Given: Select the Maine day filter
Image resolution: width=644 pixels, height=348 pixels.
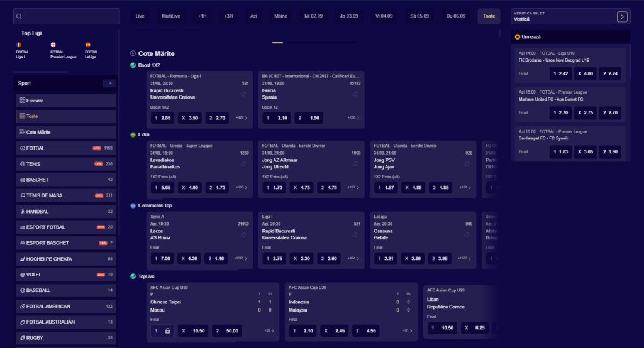Looking at the screenshot, I should pos(280,16).
